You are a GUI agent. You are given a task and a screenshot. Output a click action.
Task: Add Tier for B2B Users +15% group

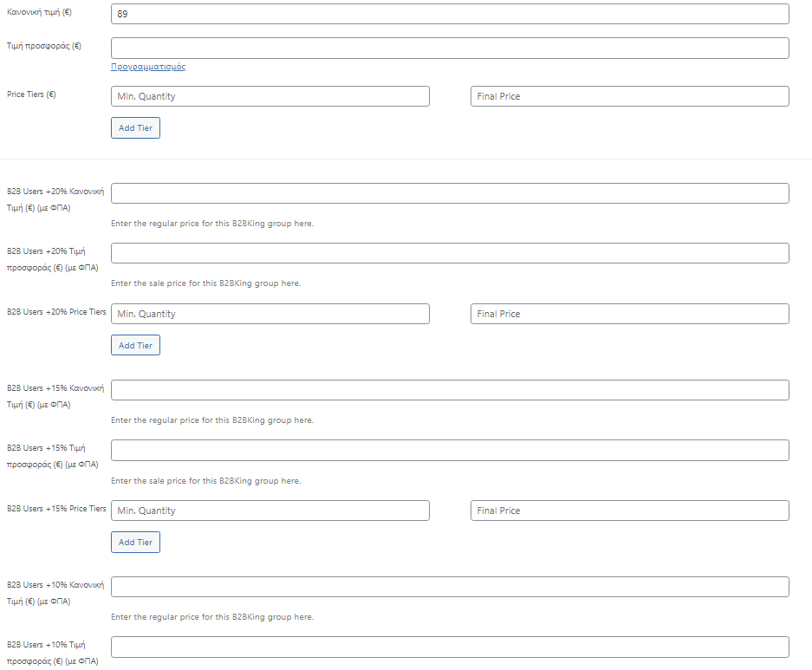coord(136,542)
